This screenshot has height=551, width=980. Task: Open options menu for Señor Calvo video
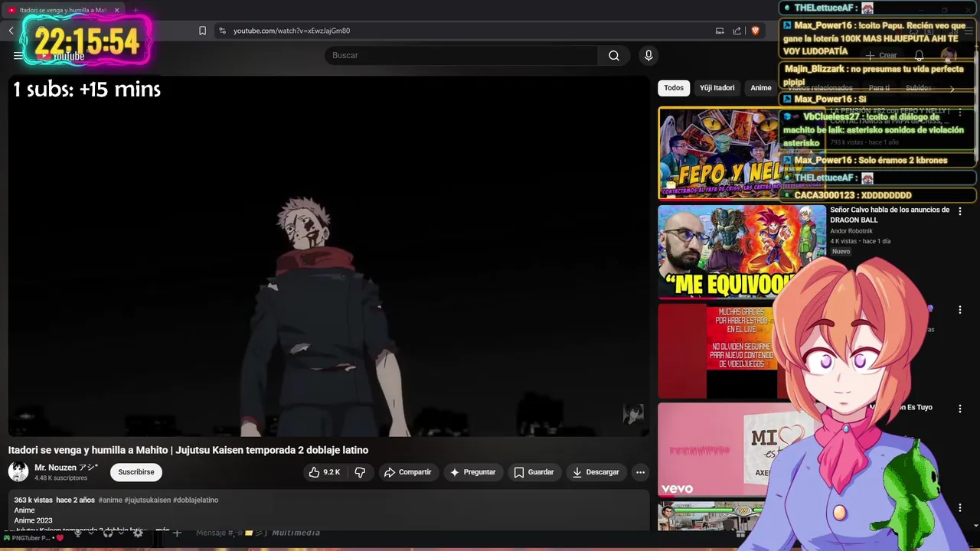click(x=959, y=211)
